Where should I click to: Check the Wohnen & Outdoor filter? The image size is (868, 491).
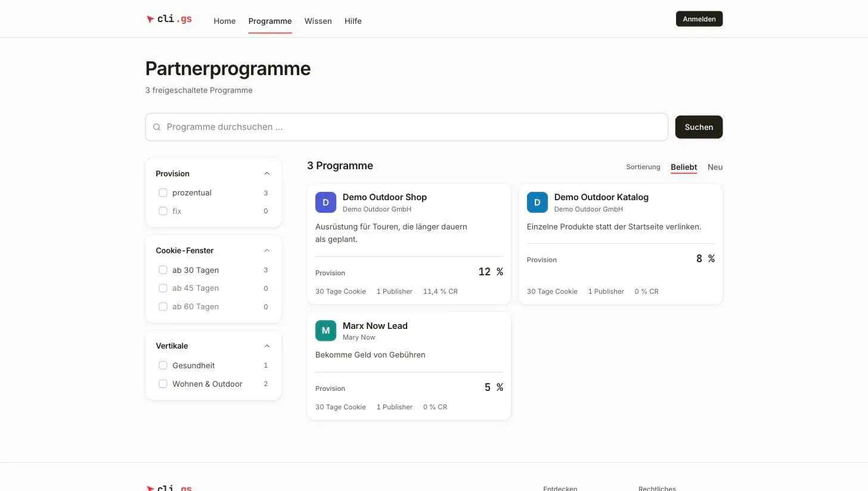coord(163,384)
